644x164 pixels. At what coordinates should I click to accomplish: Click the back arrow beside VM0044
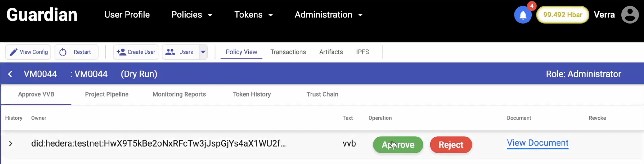[x=10, y=74]
